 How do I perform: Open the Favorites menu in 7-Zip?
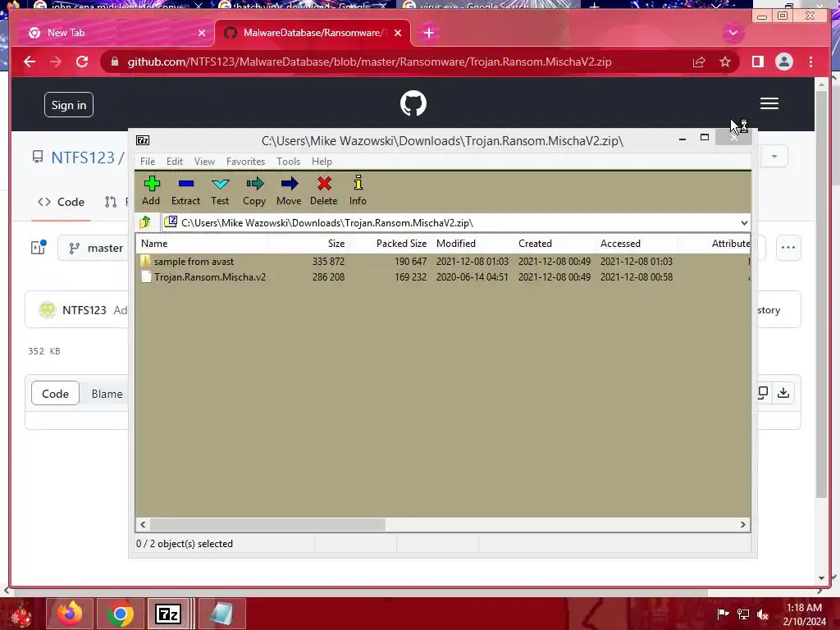click(x=245, y=162)
